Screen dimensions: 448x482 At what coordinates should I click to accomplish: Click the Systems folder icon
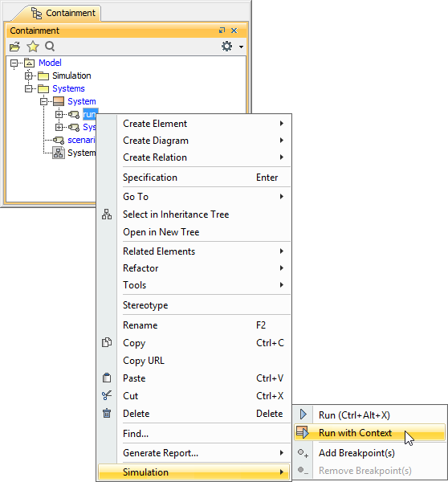tap(43, 89)
